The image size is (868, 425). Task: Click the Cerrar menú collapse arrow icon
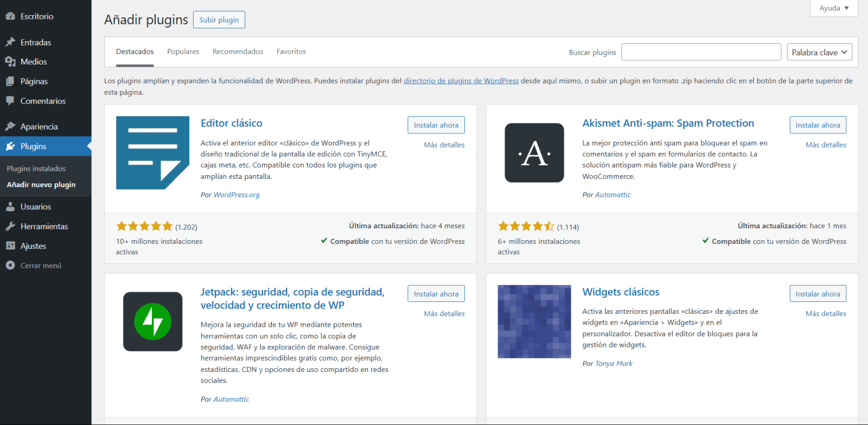pos(10,265)
